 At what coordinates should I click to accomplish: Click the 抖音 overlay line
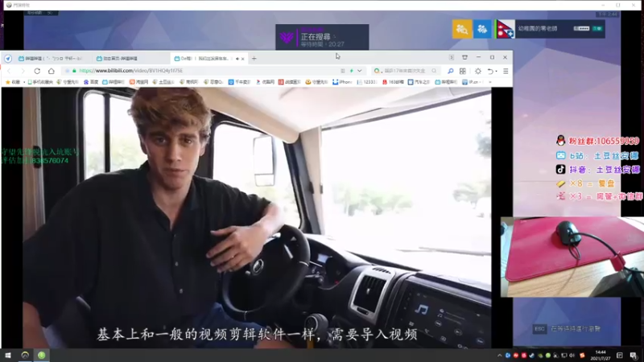click(597, 169)
